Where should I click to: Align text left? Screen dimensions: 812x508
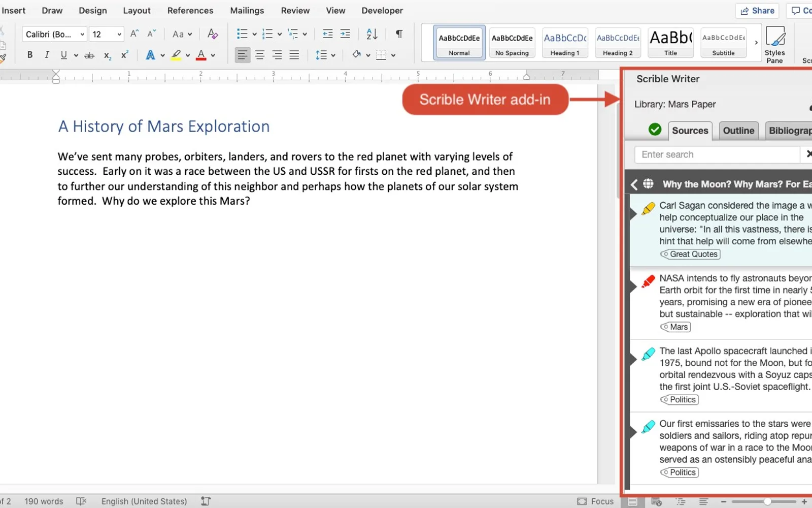243,55
